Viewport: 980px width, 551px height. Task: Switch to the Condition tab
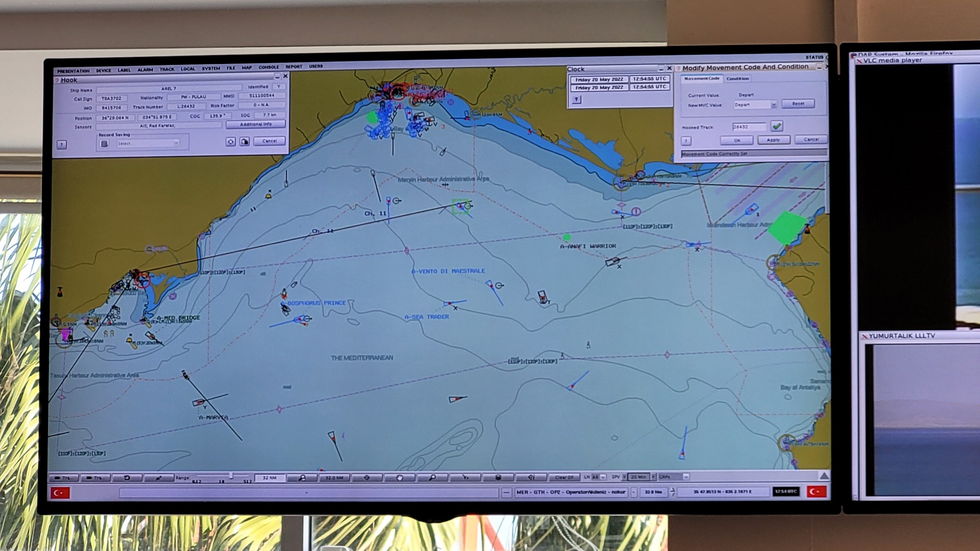737,78
